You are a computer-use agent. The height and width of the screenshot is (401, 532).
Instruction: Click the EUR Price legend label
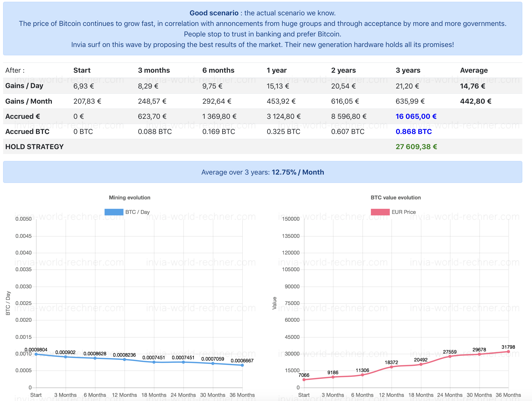tap(403, 212)
